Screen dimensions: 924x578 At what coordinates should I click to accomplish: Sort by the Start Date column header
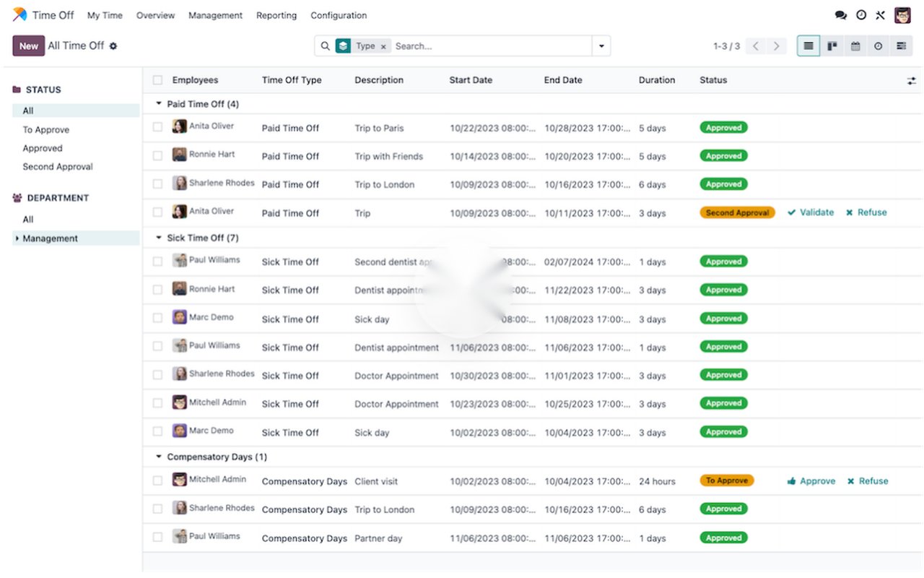(471, 80)
